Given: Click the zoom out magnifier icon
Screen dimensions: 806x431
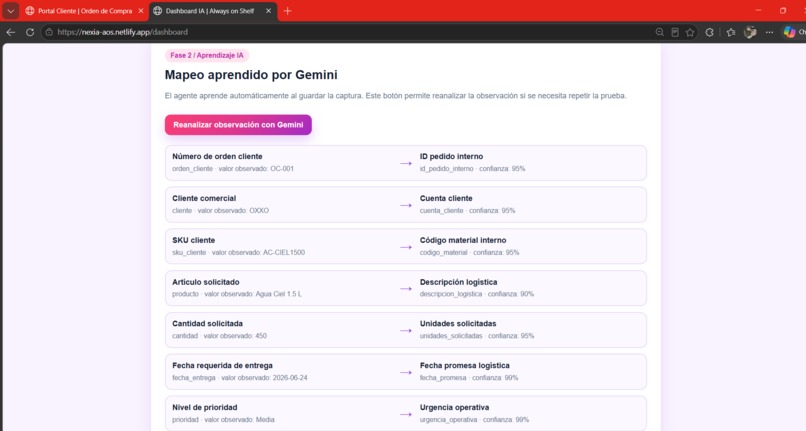Looking at the screenshot, I should point(660,32).
